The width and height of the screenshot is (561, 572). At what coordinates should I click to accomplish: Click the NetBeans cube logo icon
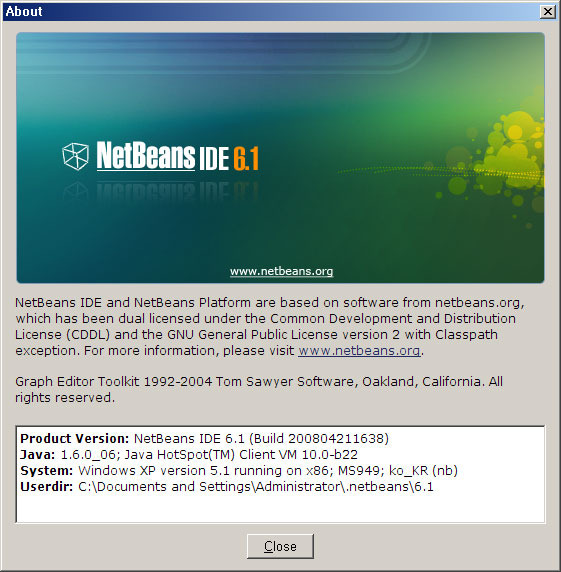[76, 156]
